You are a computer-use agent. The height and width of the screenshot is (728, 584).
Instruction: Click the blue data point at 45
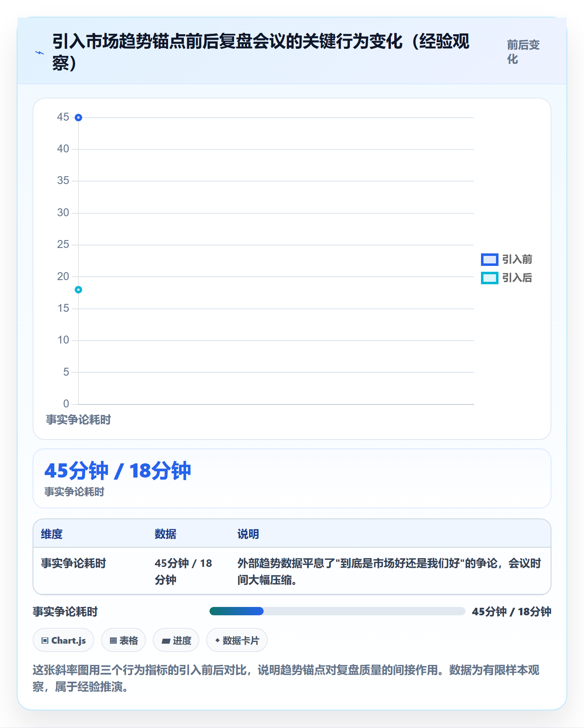point(78,118)
